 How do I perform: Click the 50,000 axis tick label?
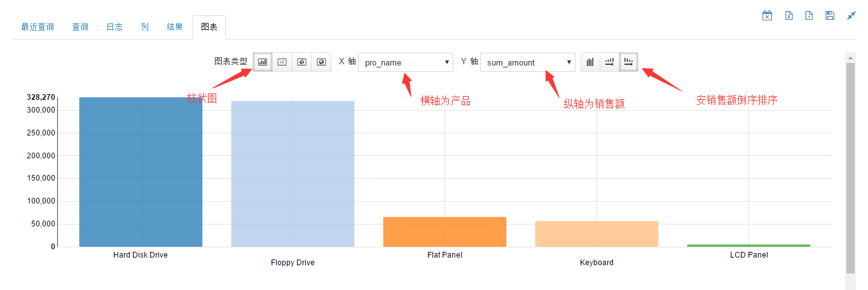43,224
